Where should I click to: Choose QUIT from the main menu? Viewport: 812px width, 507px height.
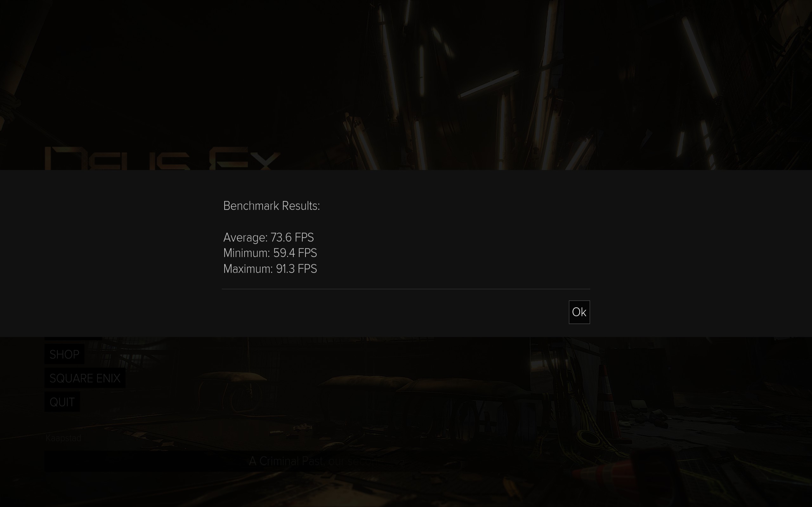coord(62,402)
